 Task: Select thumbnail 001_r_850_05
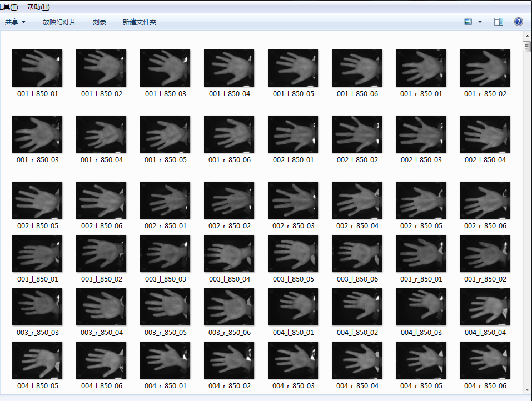(165, 134)
